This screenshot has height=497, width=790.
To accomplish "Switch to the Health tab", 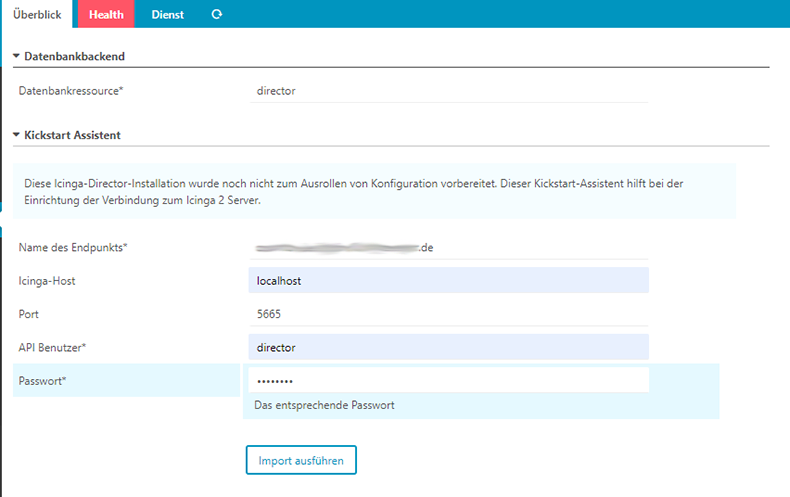I will pyautogui.click(x=106, y=15).
